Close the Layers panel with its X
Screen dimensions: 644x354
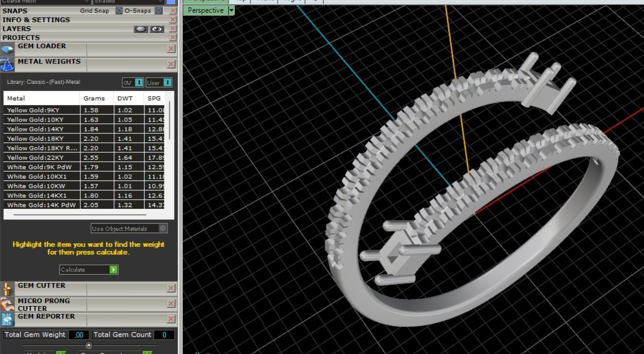(x=173, y=28)
